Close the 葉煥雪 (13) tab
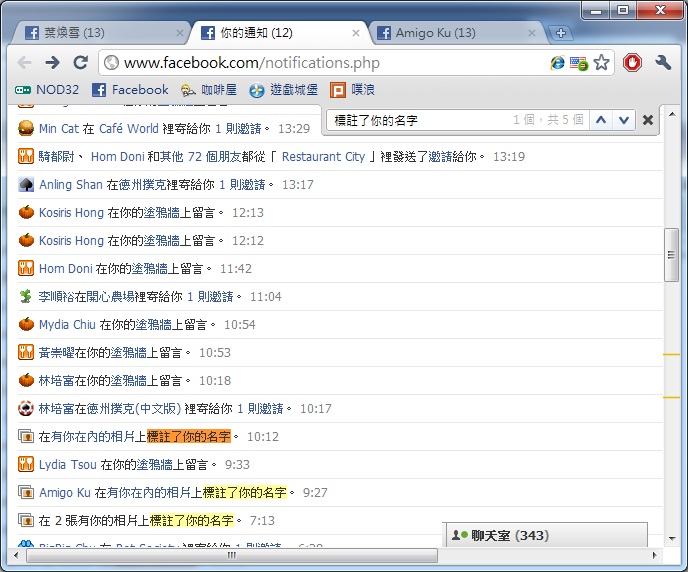This screenshot has height=572, width=688. click(x=179, y=33)
